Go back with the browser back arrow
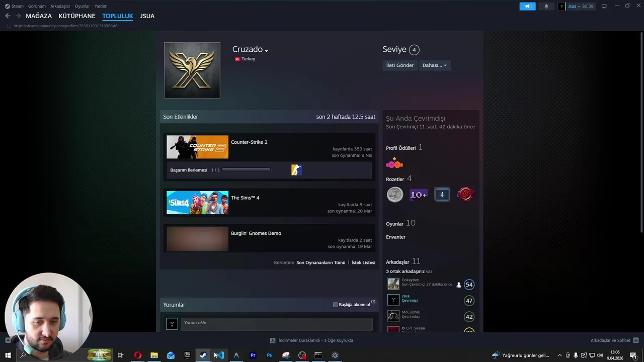This screenshot has width=644, height=362. pos(8,16)
